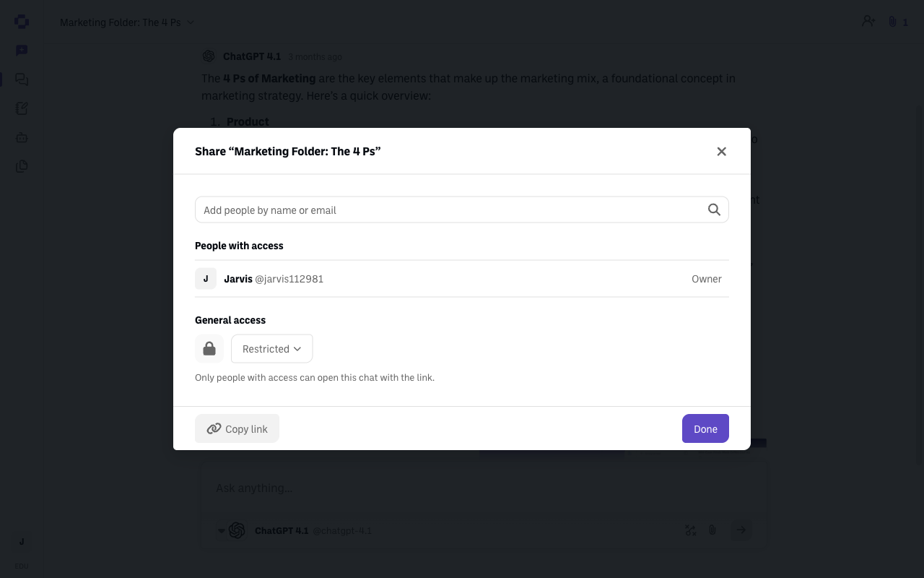Screen dimensions: 924x578
Task: Open the bots icon in sidebar
Action: tap(22, 137)
